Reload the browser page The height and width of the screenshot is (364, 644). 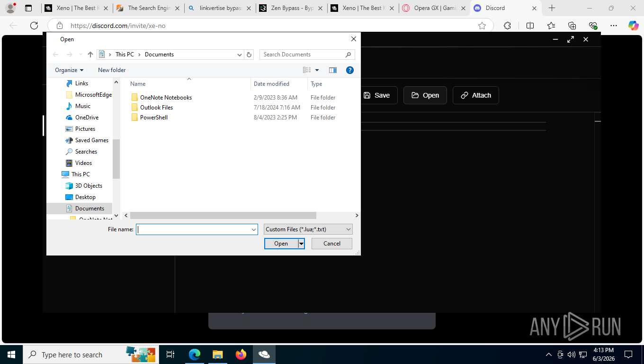(34, 26)
